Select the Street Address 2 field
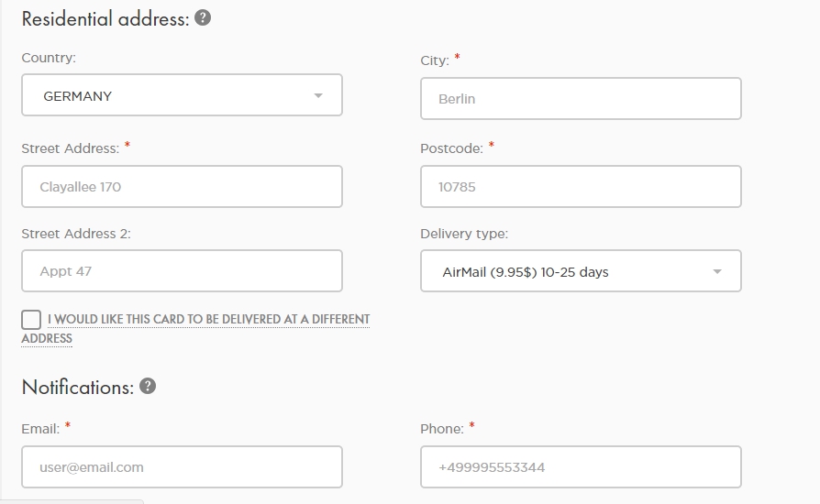Image resolution: width=820 pixels, height=504 pixels. pos(182,271)
